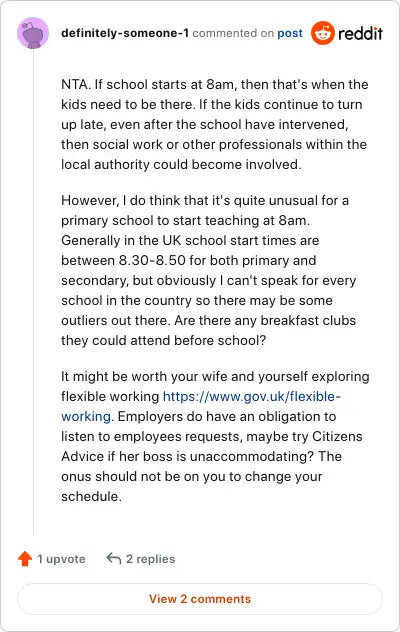Click the purple avatar of definitely-someone-1
This screenshot has height=632, width=400.
[x=33, y=33]
